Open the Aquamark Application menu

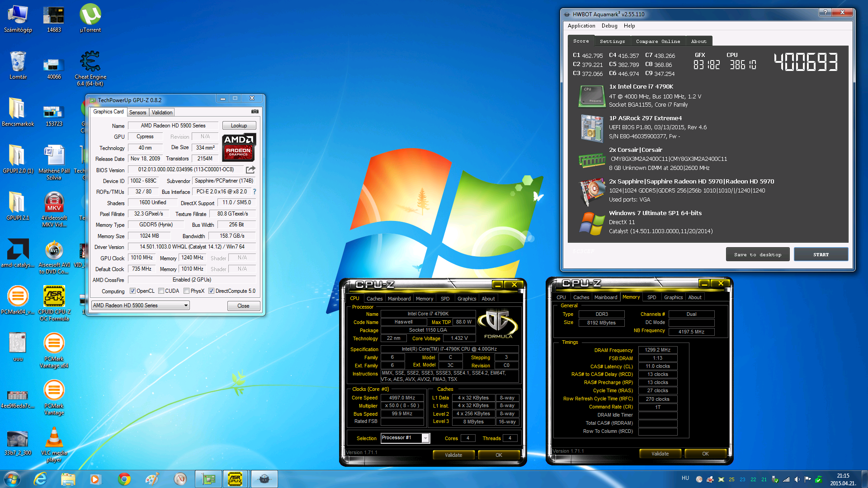581,26
